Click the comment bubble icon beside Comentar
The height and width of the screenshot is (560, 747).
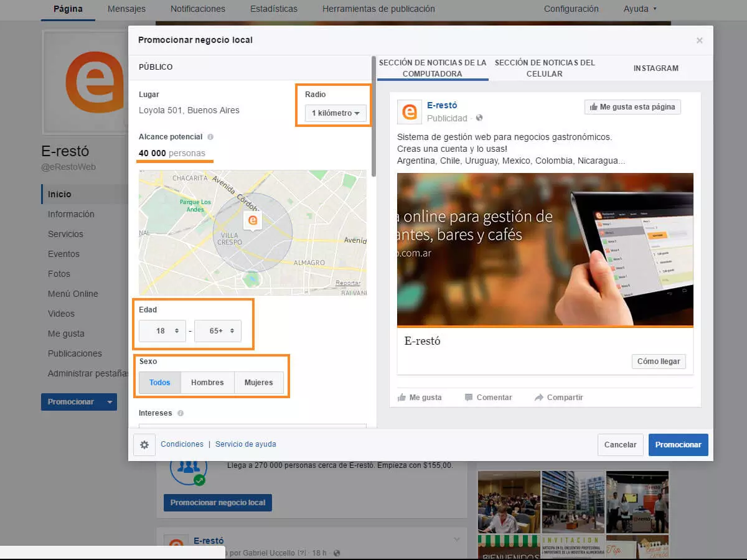coord(469,398)
